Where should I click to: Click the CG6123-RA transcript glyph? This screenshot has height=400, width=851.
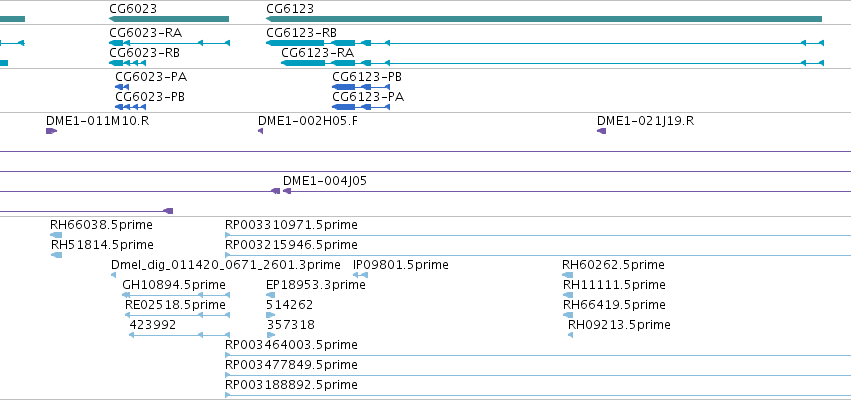[552, 63]
